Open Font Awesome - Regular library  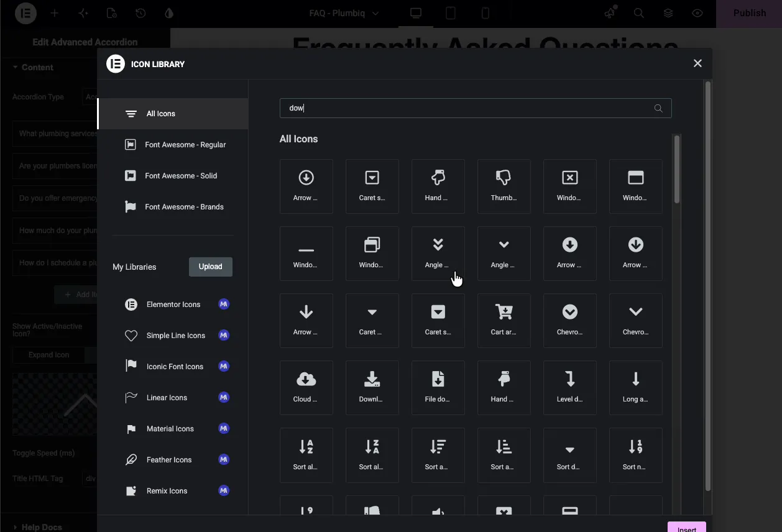pos(173,145)
